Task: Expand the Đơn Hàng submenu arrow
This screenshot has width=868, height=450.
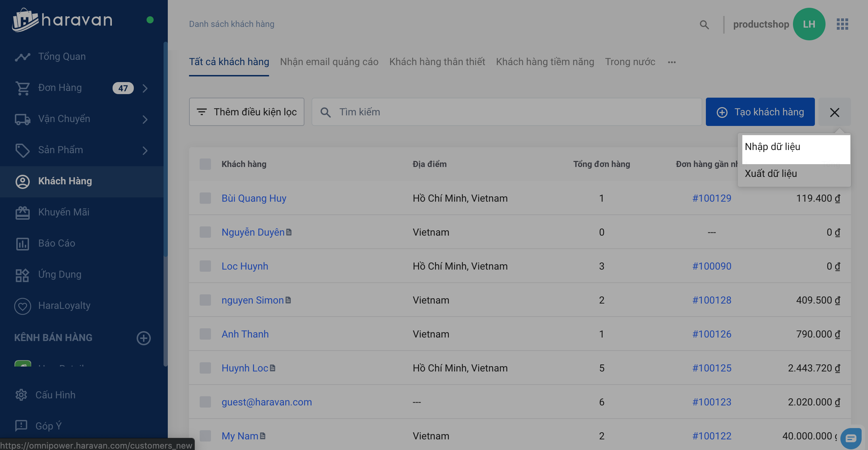Action: click(145, 88)
